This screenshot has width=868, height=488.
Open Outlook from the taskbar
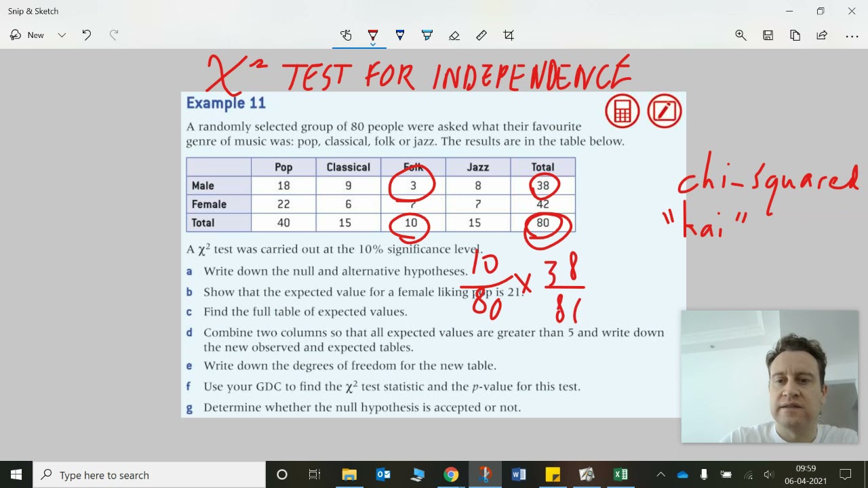click(383, 474)
